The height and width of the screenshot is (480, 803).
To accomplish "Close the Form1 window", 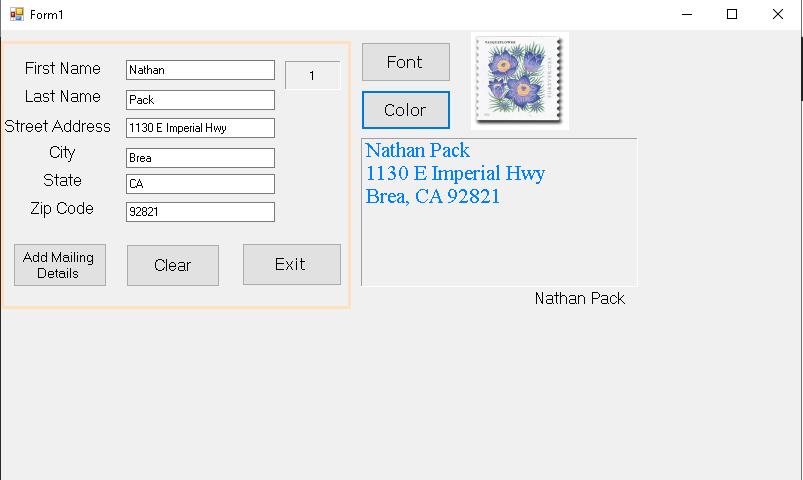I will click(778, 14).
